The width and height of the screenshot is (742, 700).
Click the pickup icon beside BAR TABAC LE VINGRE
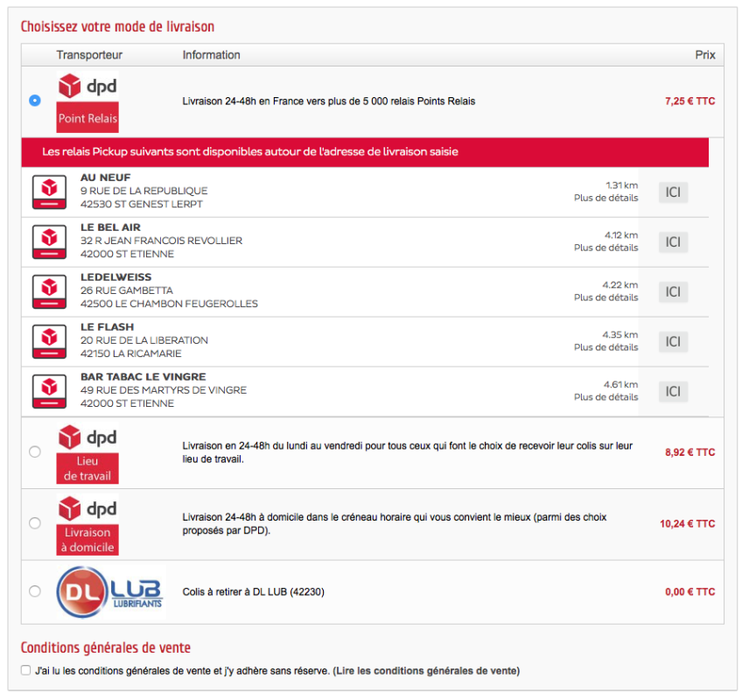[49, 391]
